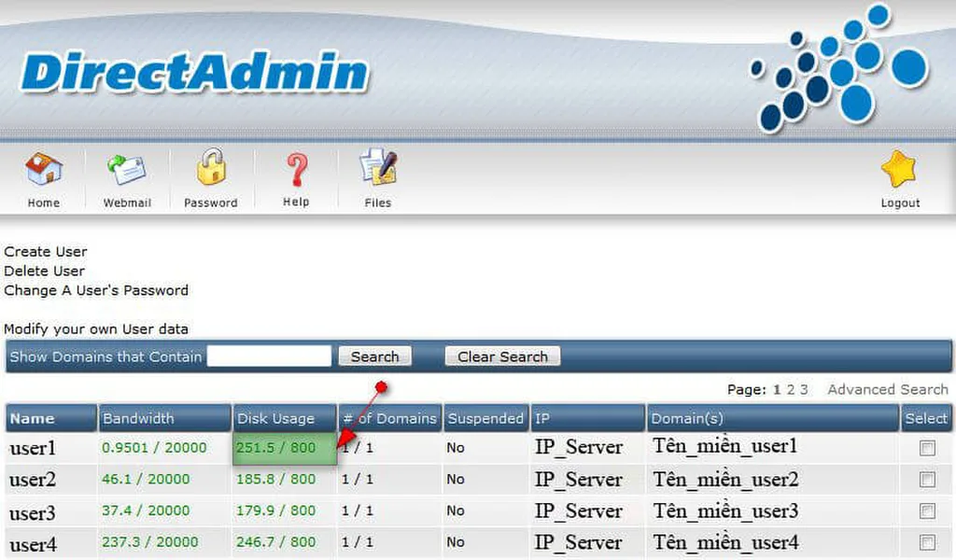Go to page 3 of results
This screenshot has width=956, height=560.
804,389
